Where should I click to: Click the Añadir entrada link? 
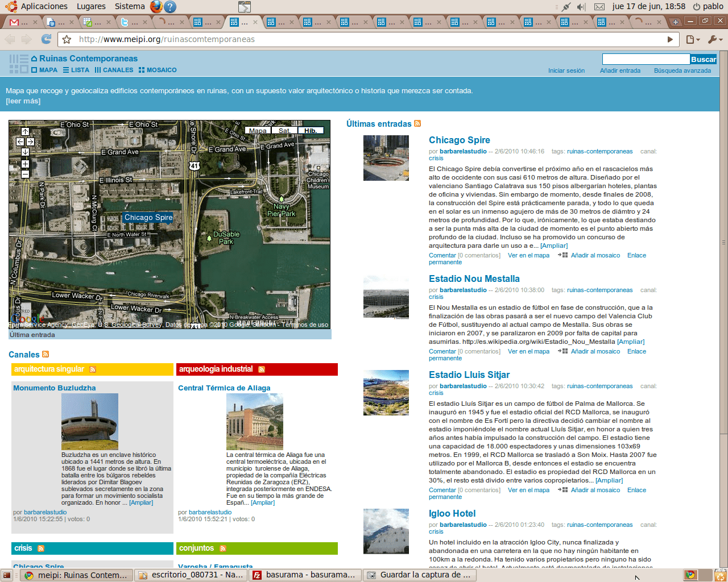point(620,70)
